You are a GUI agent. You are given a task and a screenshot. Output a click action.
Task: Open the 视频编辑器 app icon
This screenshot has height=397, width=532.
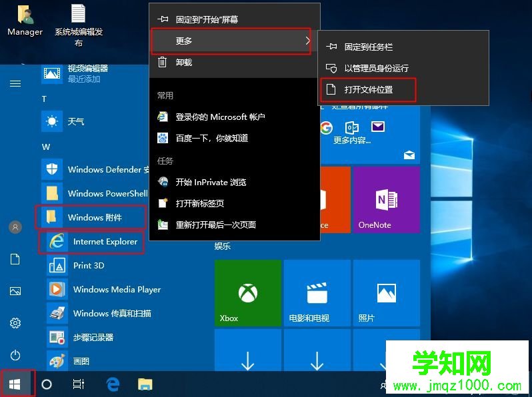(x=51, y=73)
